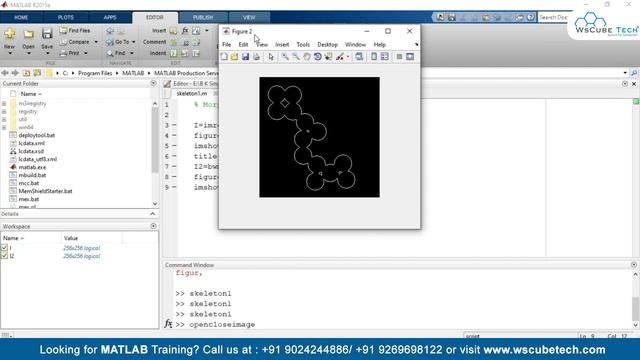Switch to the PUBLISH ribbon tab
The width and height of the screenshot is (640, 360).
pyautogui.click(x=203, y=18)
